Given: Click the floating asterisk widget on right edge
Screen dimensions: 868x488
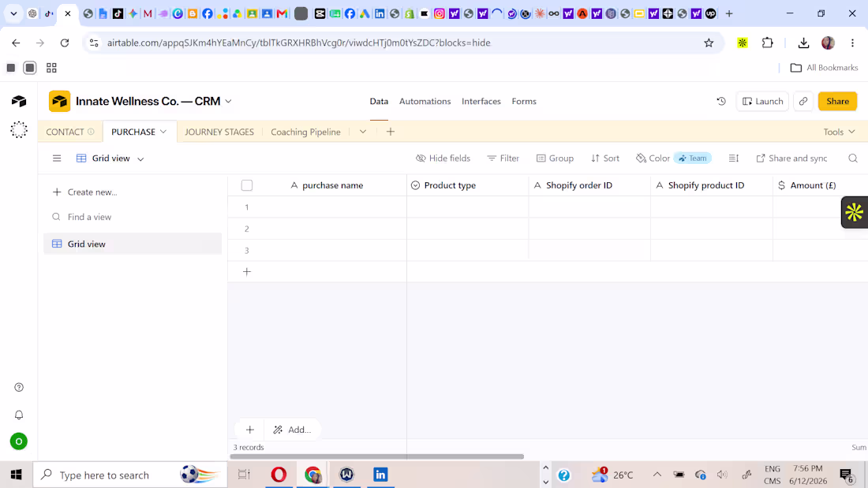Looking at the screenshot, I should tap(854, 212).
